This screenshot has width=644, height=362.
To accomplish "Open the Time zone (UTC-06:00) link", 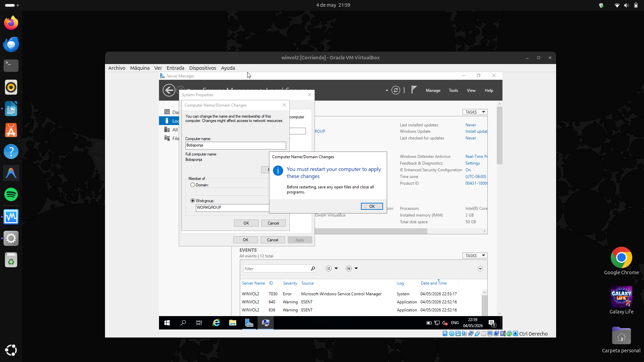I will [476, 177].
